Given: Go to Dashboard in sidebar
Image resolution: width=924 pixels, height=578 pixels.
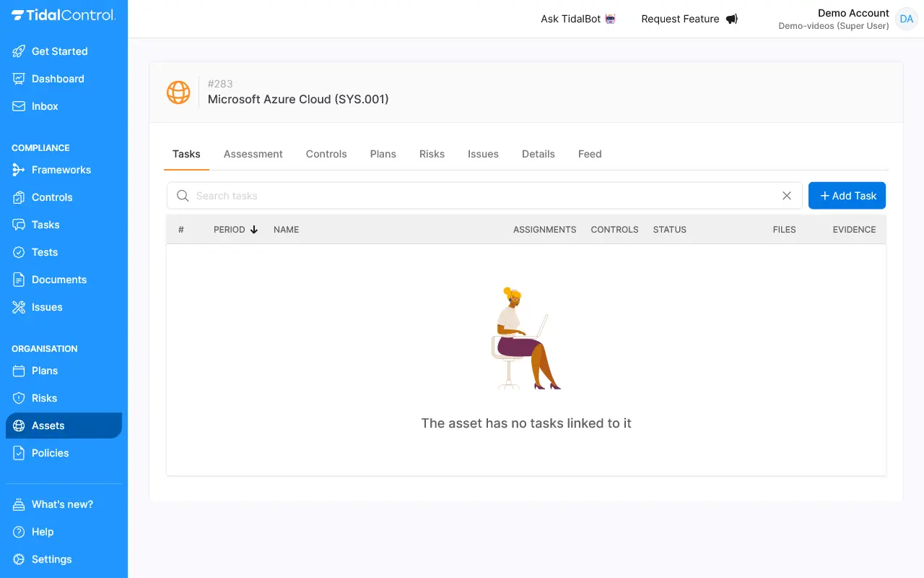Looking at the screenshot, I should (58, 79).
